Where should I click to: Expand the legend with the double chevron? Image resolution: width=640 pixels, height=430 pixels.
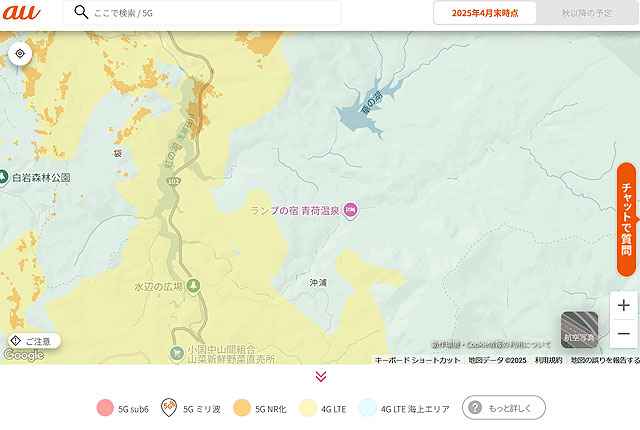click(321, 376)
